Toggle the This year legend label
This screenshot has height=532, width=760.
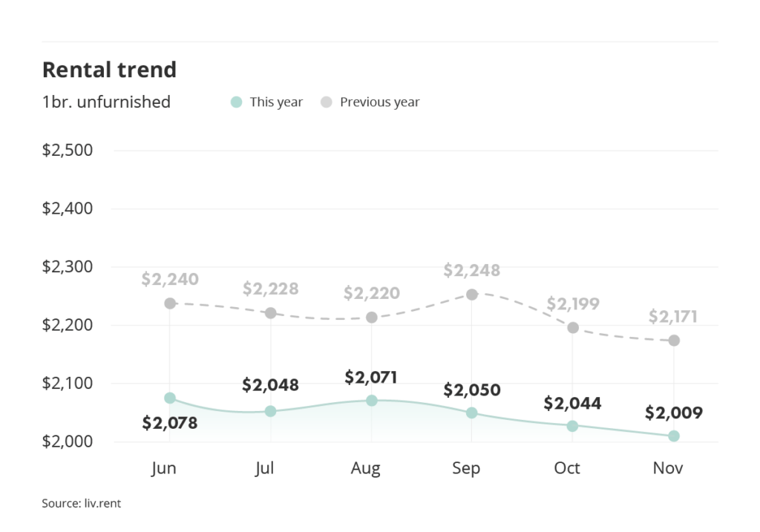(276, 102)
